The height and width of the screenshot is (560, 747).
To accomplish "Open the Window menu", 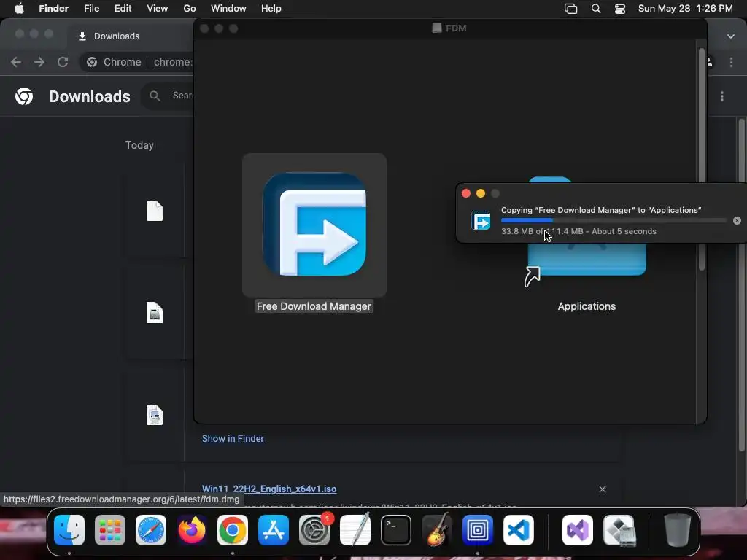I will [x=228, y=9].
